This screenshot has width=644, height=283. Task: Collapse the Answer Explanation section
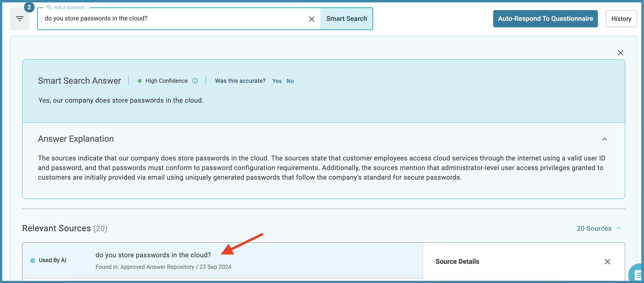click(x=604, y=139)
